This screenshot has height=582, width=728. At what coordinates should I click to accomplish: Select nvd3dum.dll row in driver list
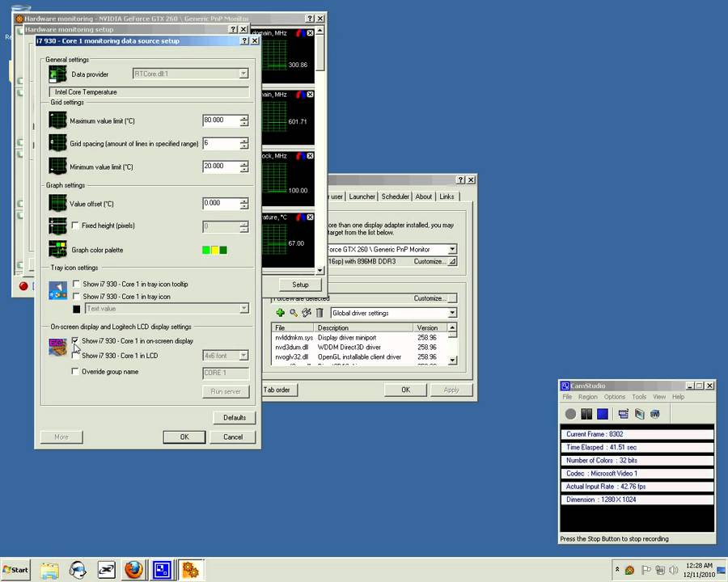coord(360,347)
